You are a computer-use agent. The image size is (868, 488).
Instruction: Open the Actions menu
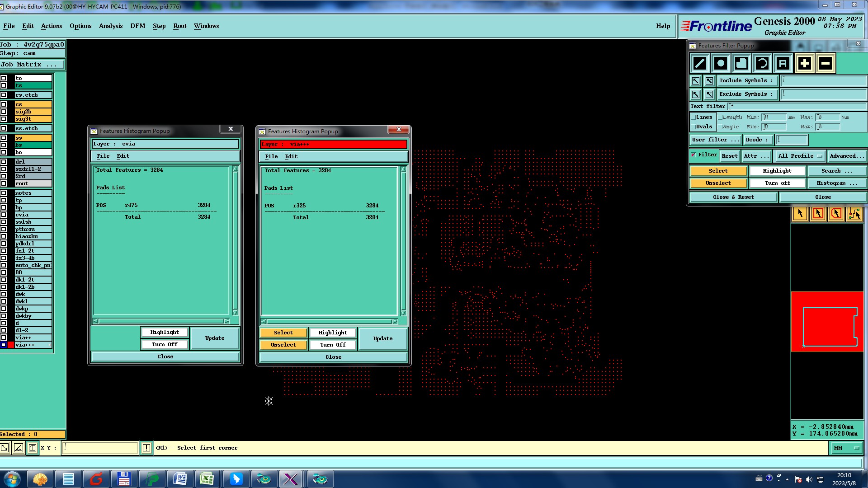point(52,26)
